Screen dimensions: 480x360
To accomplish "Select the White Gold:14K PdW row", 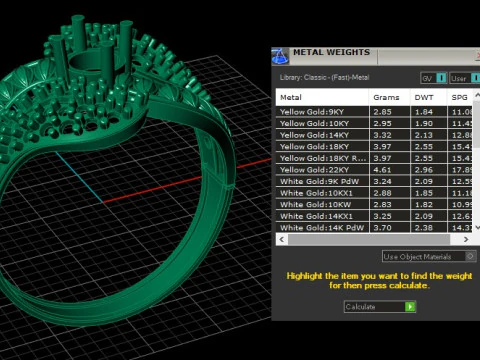I will point(374,228).
